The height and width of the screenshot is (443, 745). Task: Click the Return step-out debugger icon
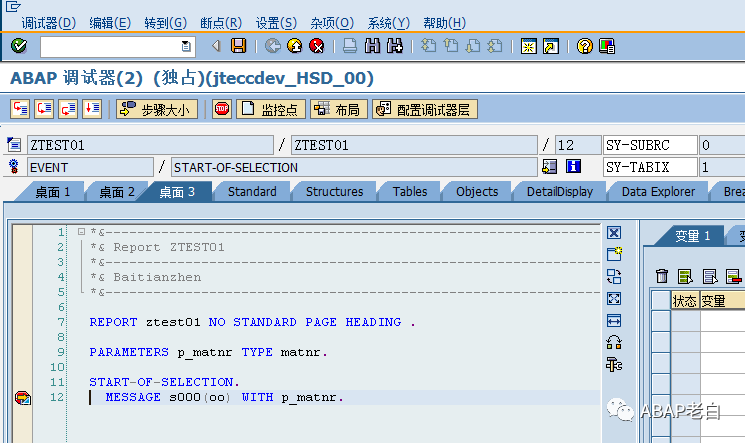coord(68,109)
